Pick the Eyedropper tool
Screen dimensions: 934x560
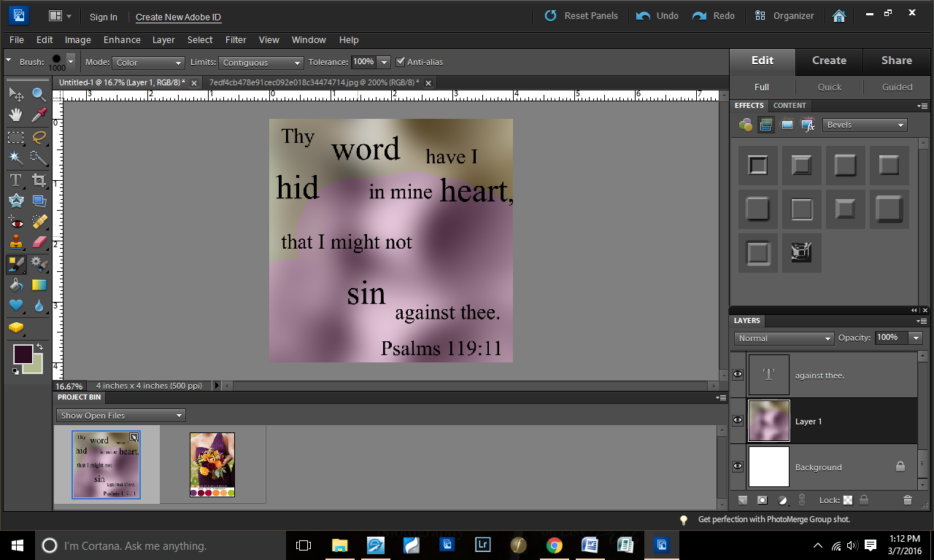pos(39,114)
